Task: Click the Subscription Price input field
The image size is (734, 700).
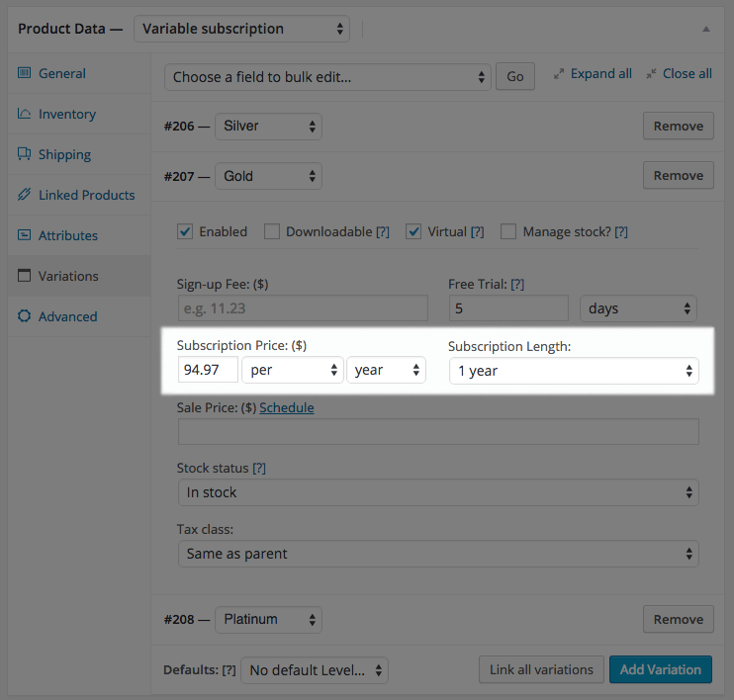Action: (208, 370)
